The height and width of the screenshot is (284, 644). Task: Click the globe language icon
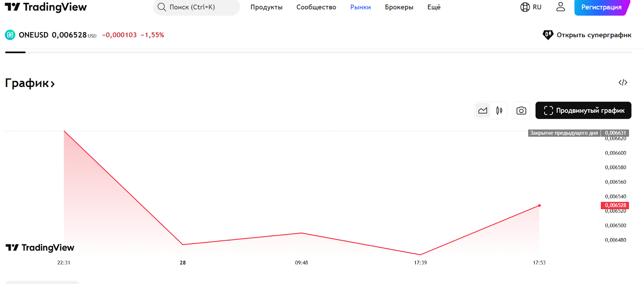pos(525,7)
